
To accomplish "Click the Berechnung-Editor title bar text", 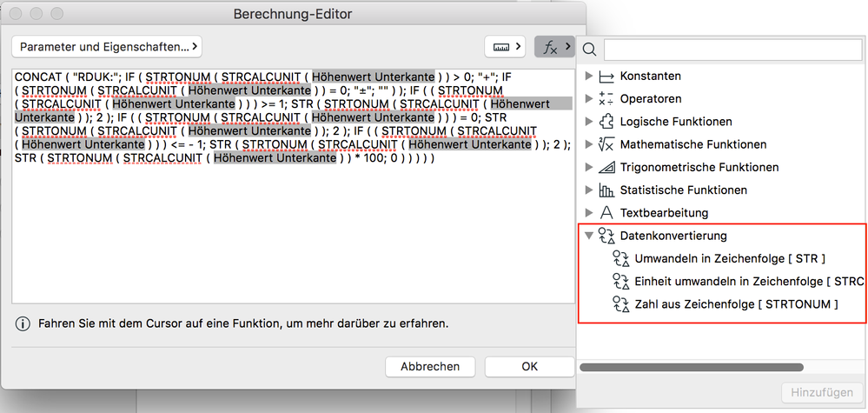I will click(292, 14).
